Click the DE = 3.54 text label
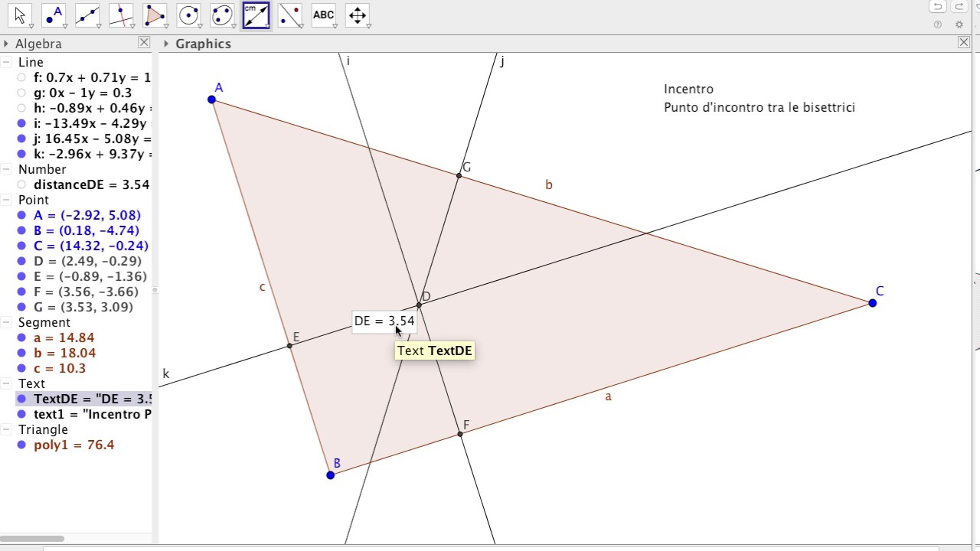Screen dimensions: 980x551 point(384,321)
